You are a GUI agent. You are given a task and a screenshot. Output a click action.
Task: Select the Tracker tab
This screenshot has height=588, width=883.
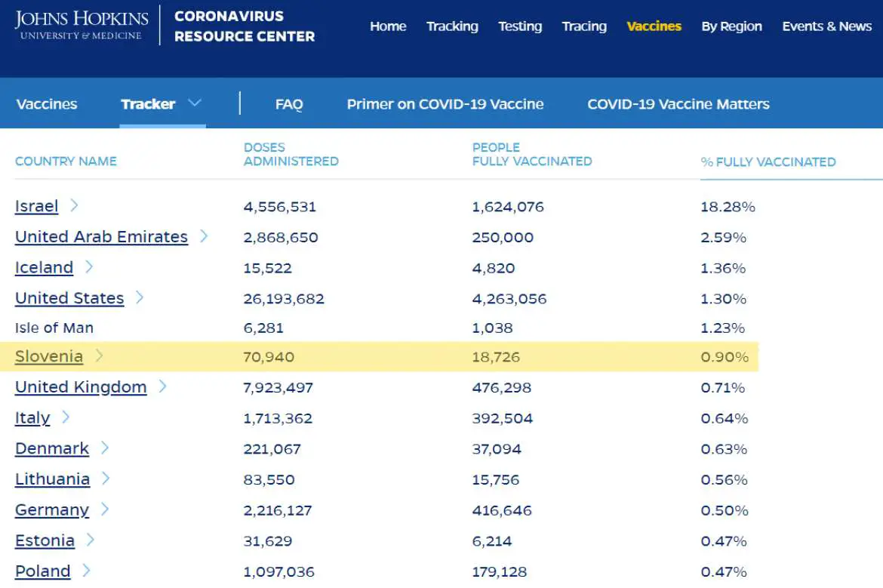[x=148, y=104]
